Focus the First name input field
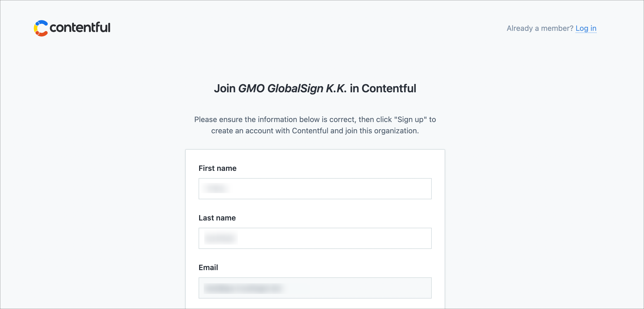 pos(315,189)
